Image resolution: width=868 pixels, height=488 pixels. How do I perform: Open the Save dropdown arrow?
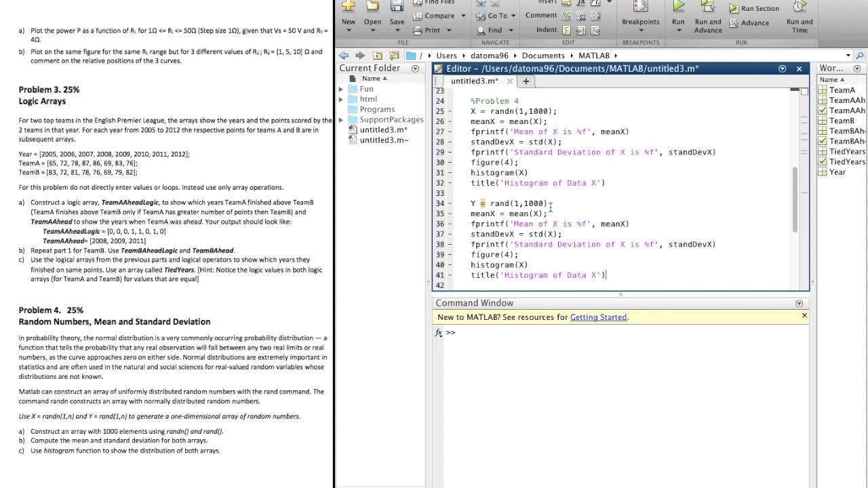[397, 30]
